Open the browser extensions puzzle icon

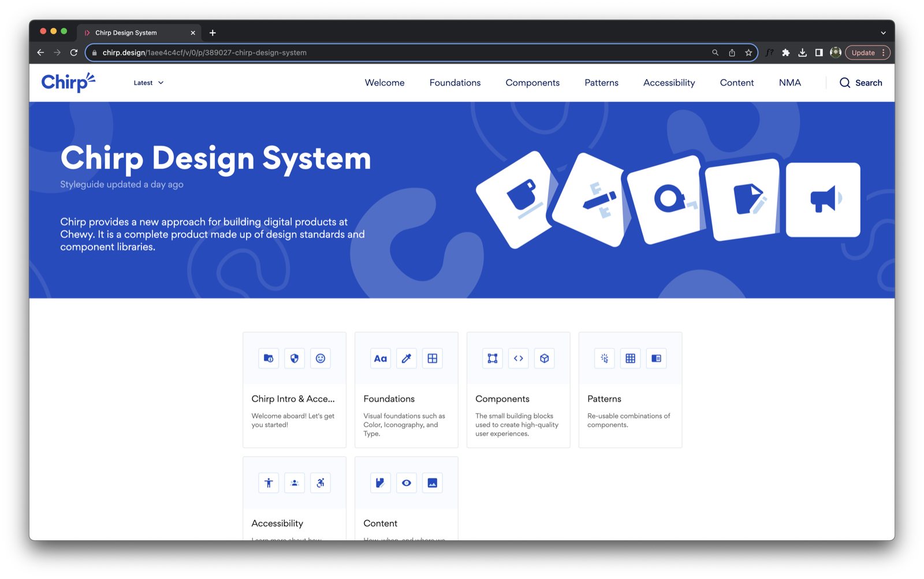786,53
